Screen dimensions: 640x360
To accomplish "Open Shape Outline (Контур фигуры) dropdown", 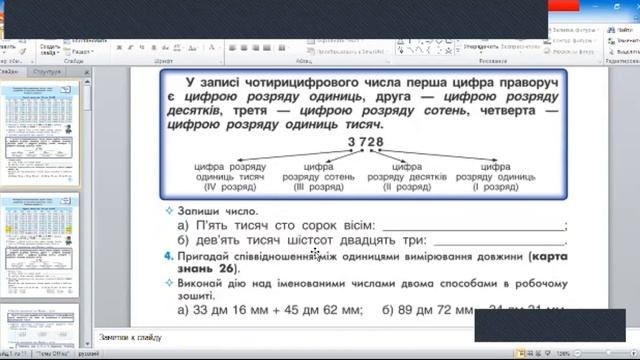I will pyautogui.click(x=570, y=41).
